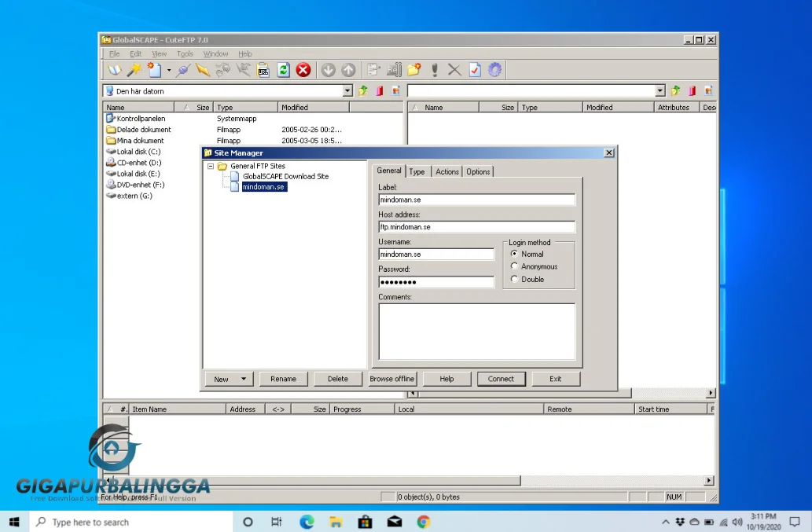This screenshot has height=532, width=812.
Task: Open the Window menu
Action: [215, 53]
